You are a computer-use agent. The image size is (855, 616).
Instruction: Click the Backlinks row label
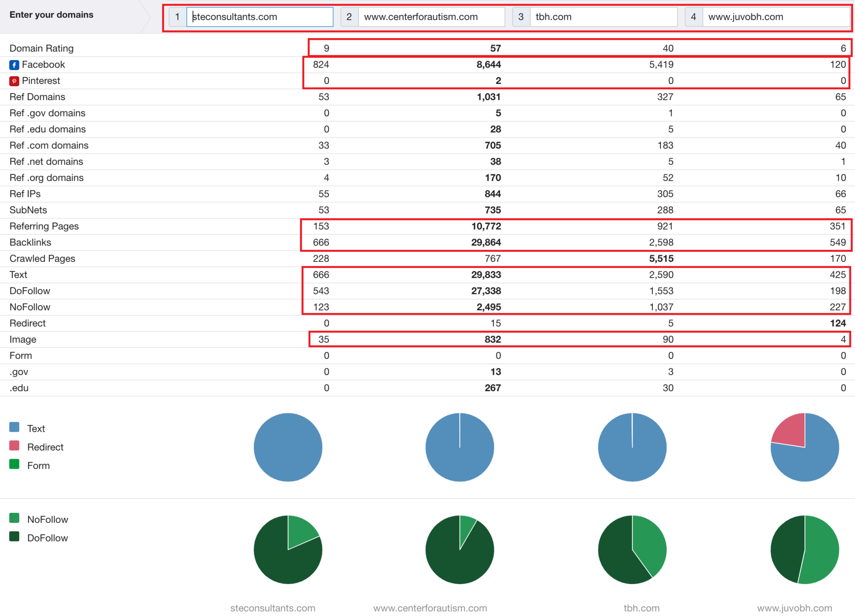pyautogui.click(x=30, y=242)
